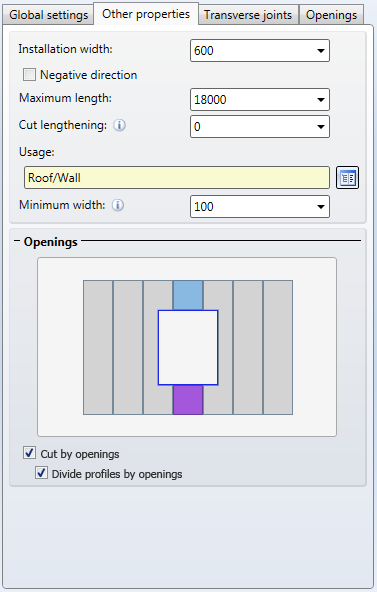Viewport: 377px width, 592px height.
Task: Expand the Cut lengthening dropdown arrow
Action: click(x=321, y=126)
